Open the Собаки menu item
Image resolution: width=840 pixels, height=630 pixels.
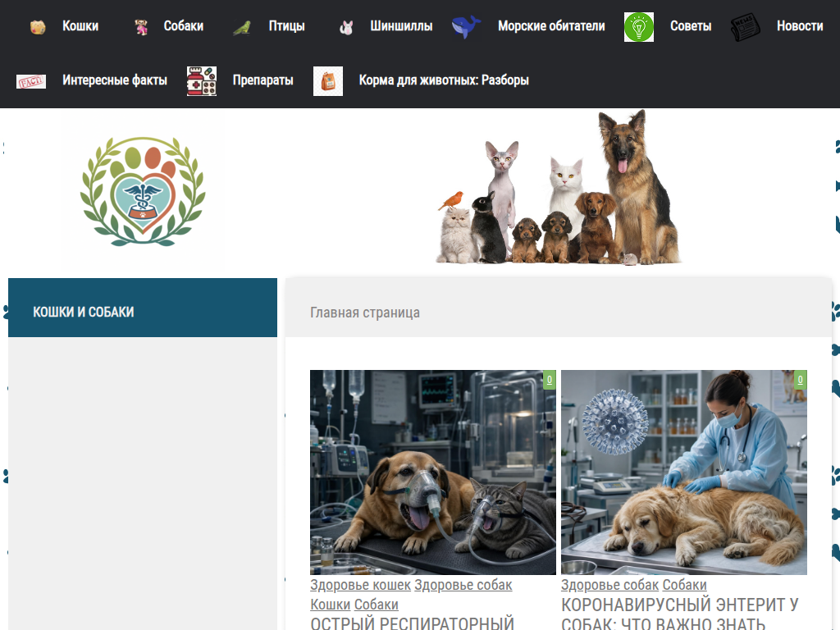pyautogui.click(x=183, y=25)
